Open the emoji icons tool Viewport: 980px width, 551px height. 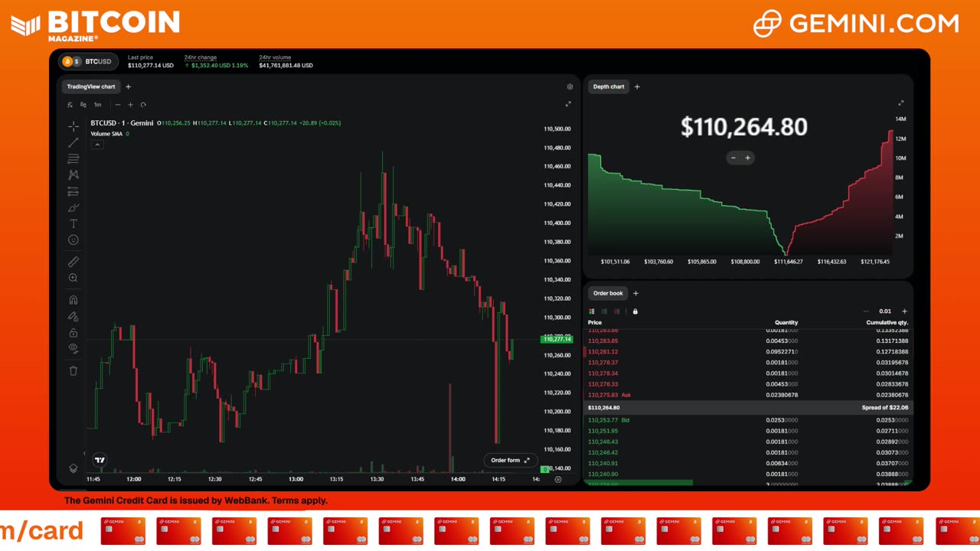73,240
